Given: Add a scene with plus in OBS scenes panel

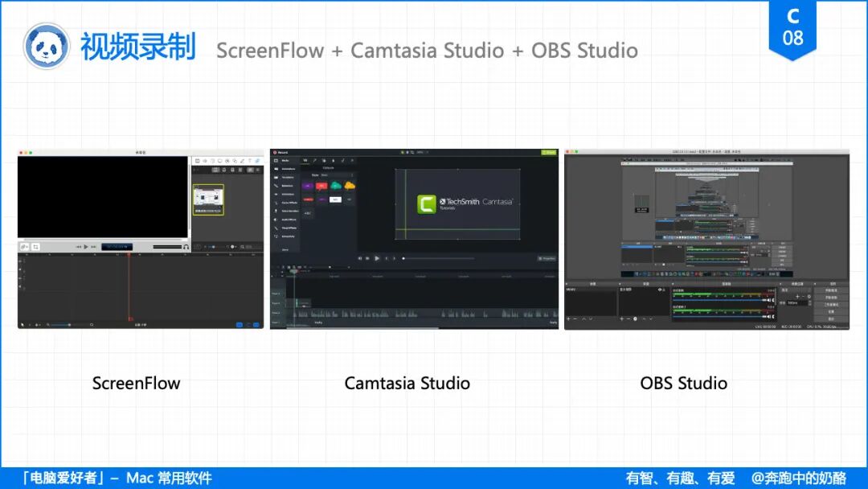Looking at the screenshot, I should click(568, 319).
